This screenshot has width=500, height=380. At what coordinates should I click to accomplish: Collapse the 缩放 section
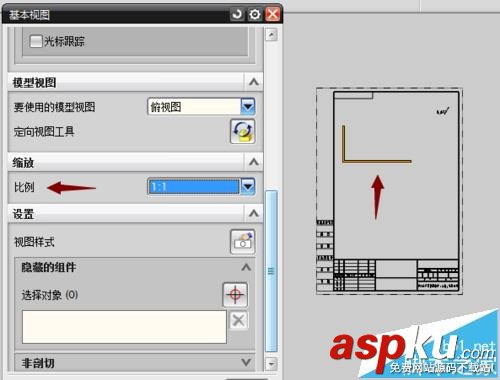tap(254, 162)
